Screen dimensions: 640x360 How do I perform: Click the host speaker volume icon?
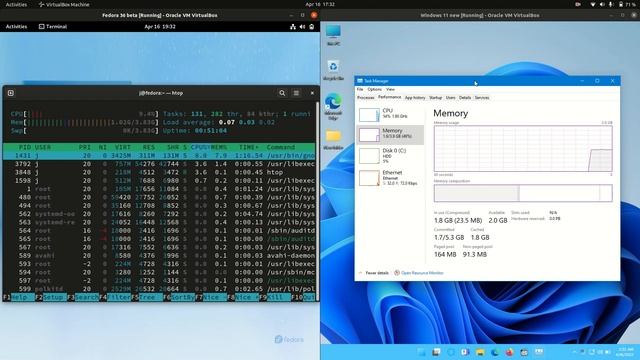coord(602,4)
